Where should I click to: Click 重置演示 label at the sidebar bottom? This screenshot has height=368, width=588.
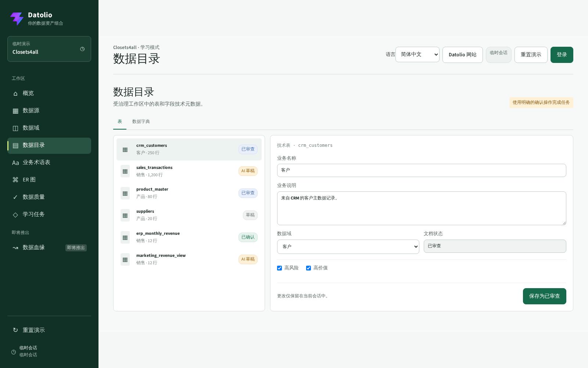point(34,330)
